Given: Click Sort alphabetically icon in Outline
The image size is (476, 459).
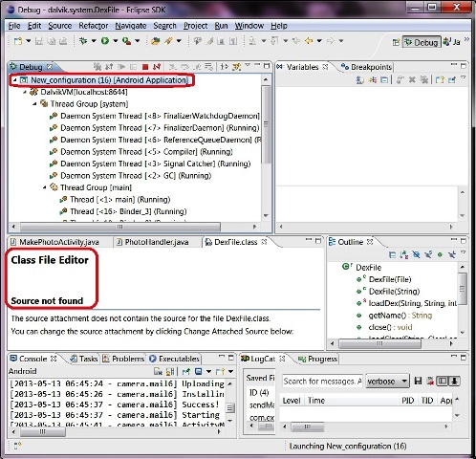Looking at the screenshot, I should (404, 254).
